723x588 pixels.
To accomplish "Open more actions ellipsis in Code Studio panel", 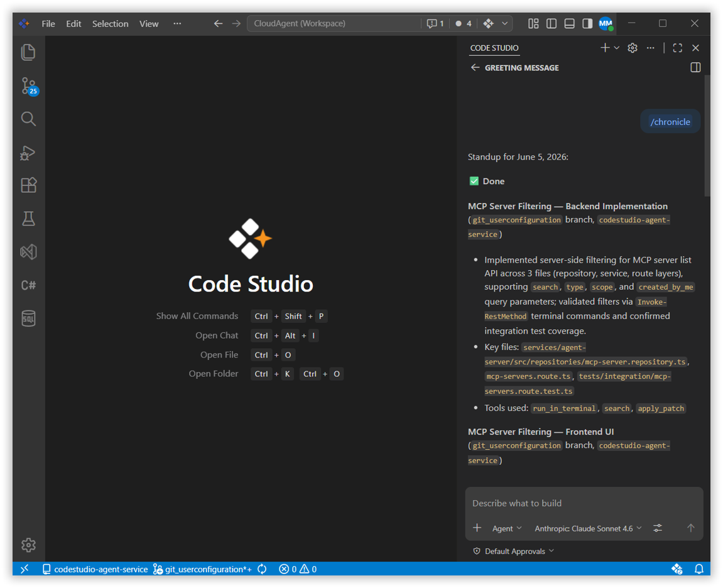I will coord(651,48).
